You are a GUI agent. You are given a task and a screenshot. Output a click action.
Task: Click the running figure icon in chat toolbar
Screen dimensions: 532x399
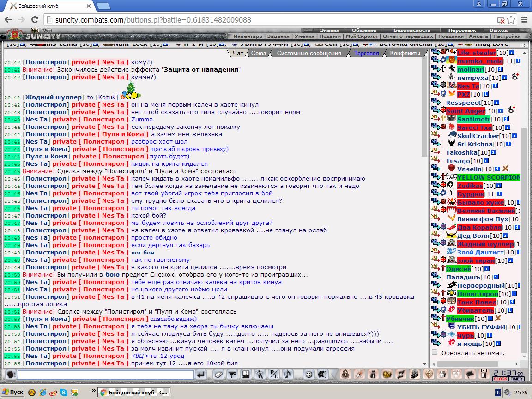coord(260,374)
